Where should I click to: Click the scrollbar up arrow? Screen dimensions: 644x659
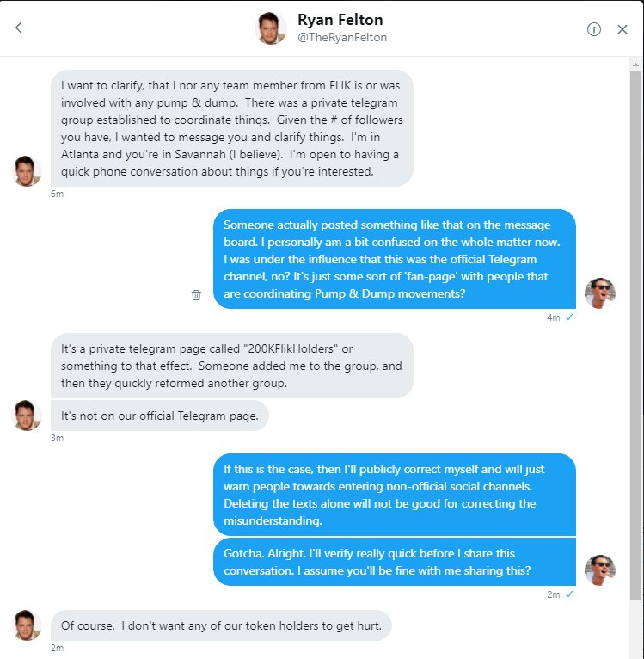click(635, 65)
